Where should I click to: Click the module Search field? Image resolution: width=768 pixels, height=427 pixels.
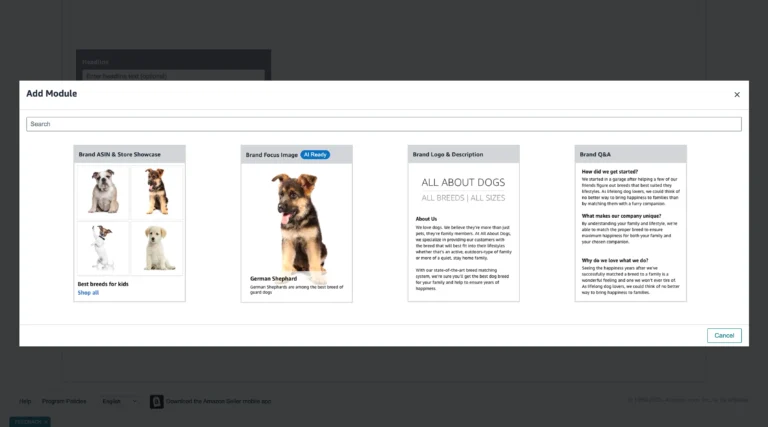383,124
